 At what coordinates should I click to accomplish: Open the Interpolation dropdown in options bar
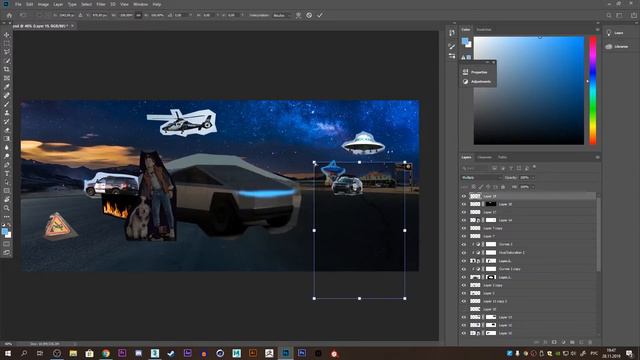tap(281, 15)
